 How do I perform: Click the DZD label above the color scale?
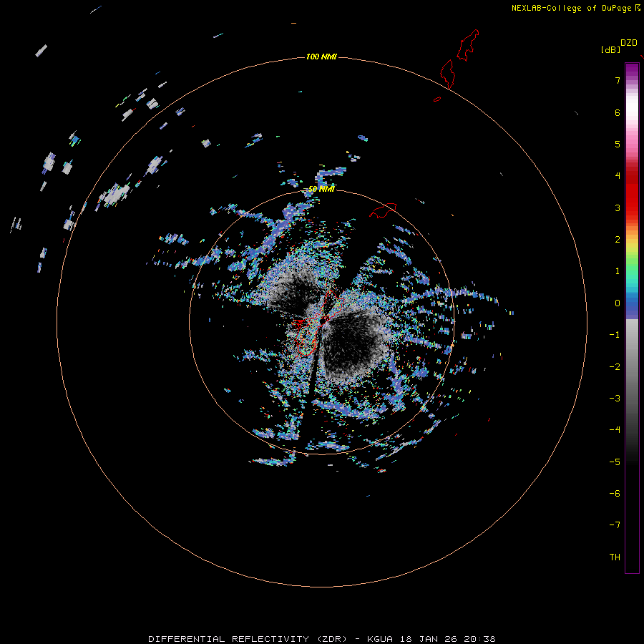coord(629,43)
